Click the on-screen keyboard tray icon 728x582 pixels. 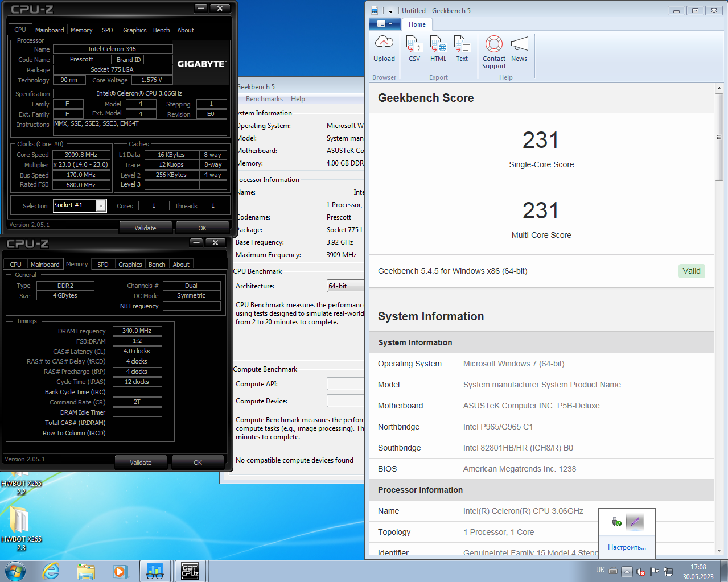[x=613, y=571]
